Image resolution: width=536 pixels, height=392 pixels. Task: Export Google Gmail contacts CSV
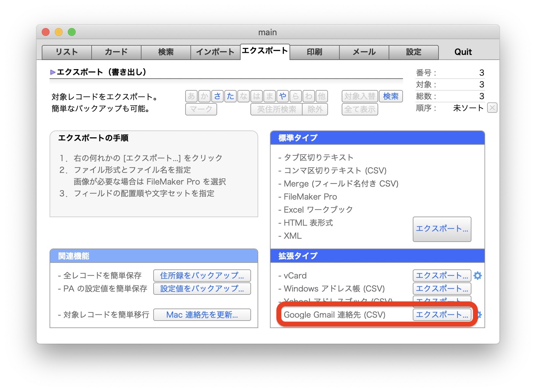pyautogui.click(x=442, y=315)
